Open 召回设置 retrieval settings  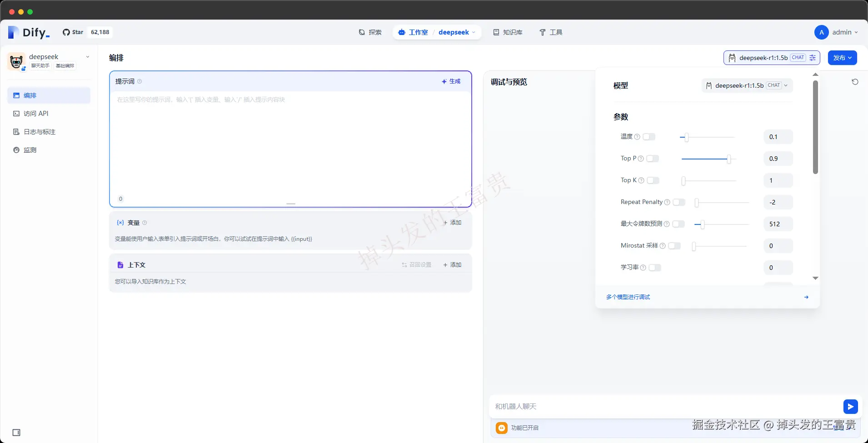(417, 265)
